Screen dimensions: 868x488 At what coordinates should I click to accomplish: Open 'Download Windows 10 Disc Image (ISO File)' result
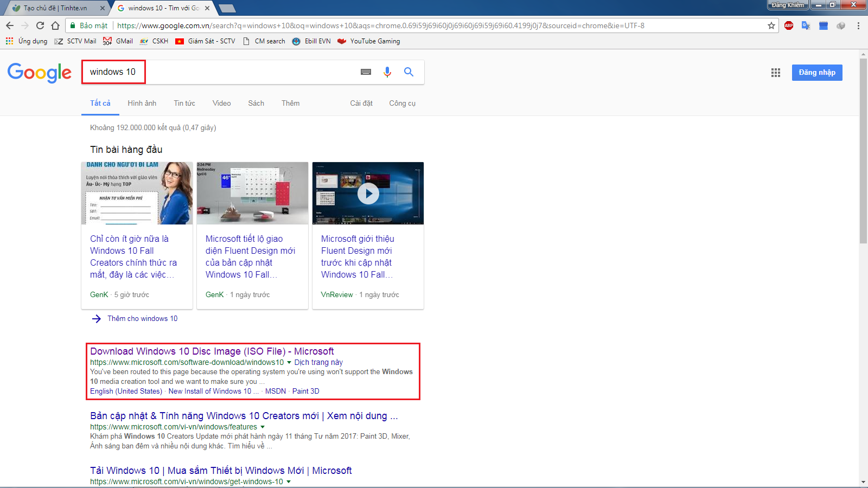pos(212,351)
